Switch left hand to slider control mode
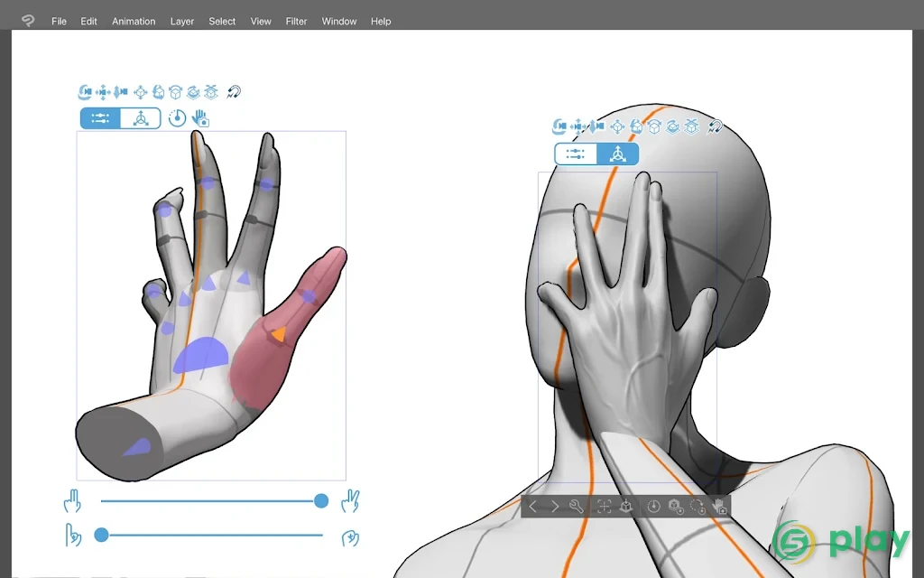The width and height of the screenshot is (924, 578). tap(100, 118)
